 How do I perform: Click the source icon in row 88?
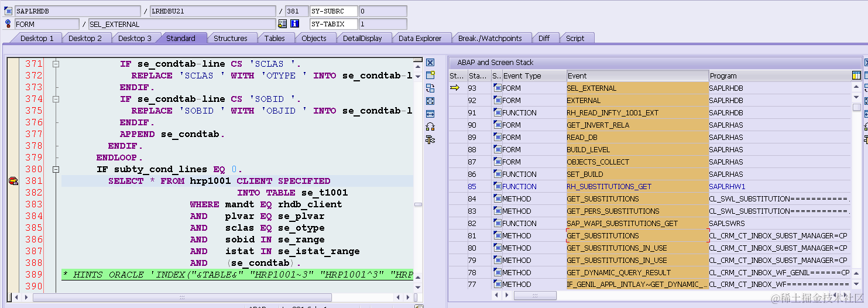click(498, 149)
